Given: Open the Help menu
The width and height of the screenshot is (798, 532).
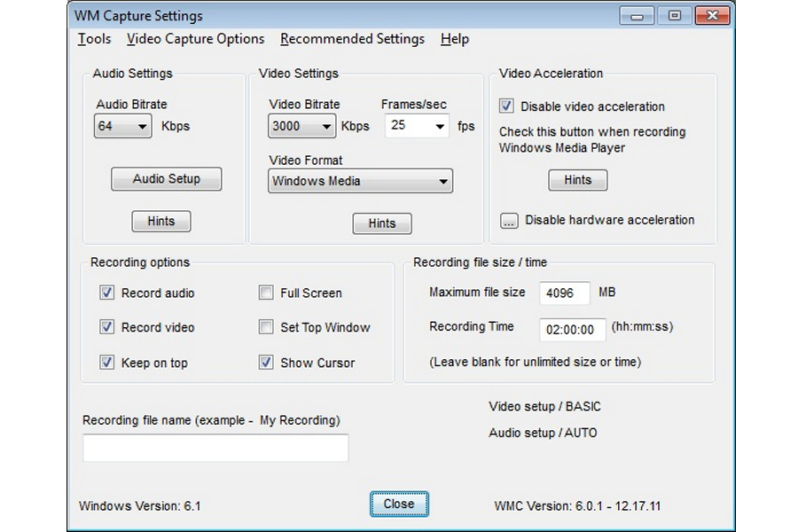Looking at the screenshot, I should (x=455, y=39).
